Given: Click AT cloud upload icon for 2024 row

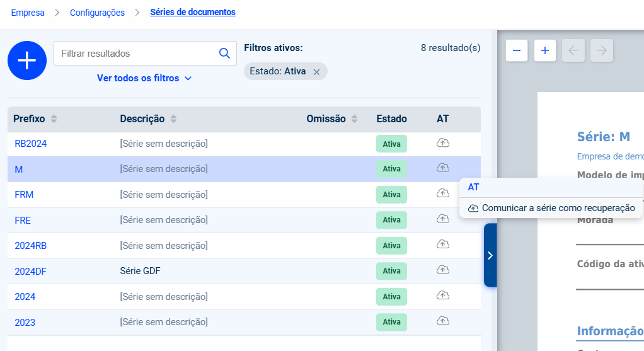Looking at the screenshot, I should pos(443,295).
